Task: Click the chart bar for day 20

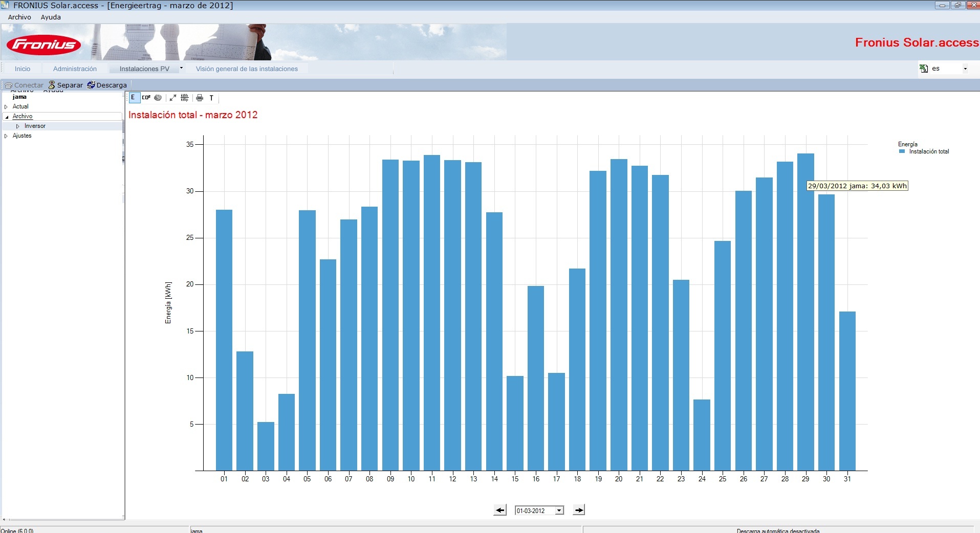Action: point(619,315)
